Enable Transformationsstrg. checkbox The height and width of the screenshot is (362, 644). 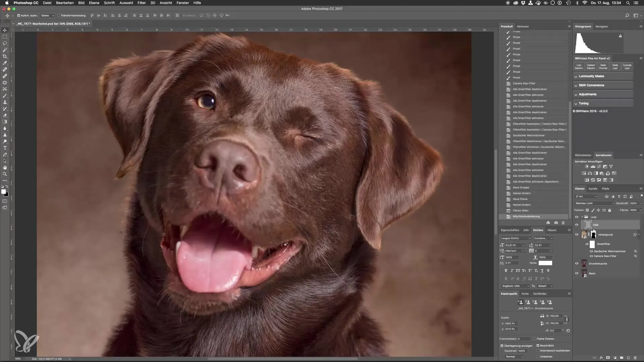(x=58, y=15)
